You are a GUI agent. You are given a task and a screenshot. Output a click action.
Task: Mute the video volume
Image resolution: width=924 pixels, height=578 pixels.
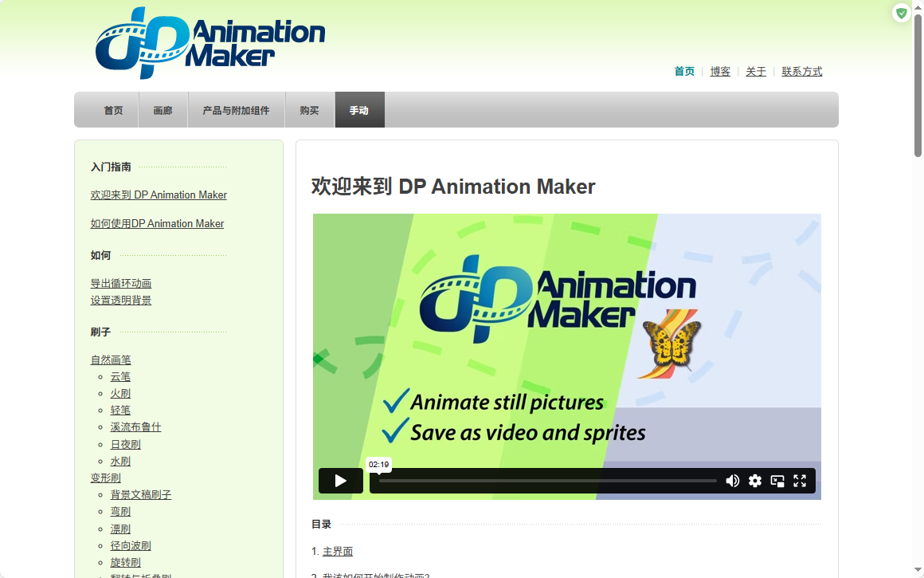(732, 481)
